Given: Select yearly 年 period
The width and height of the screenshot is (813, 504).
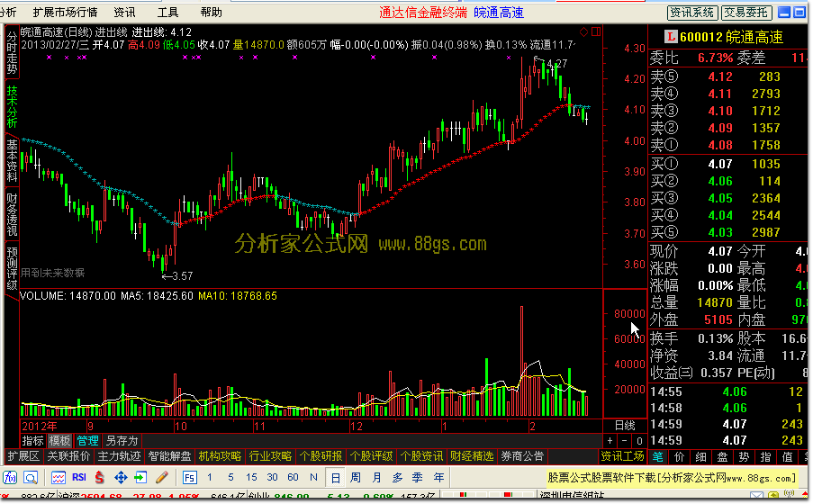Looking at the screenshot, I should 438,477.
